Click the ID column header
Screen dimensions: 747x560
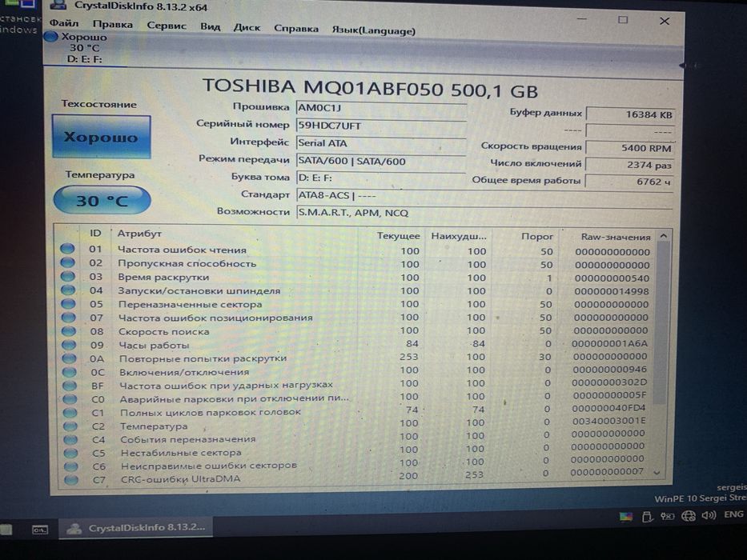[x=95, y=234]
